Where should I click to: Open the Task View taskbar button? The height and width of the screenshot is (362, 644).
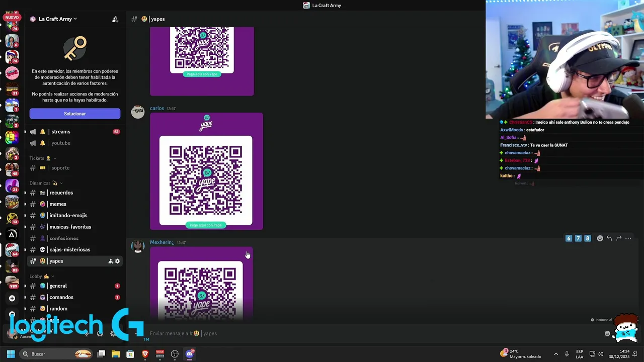pyautogui.click(x=101, y=354)
